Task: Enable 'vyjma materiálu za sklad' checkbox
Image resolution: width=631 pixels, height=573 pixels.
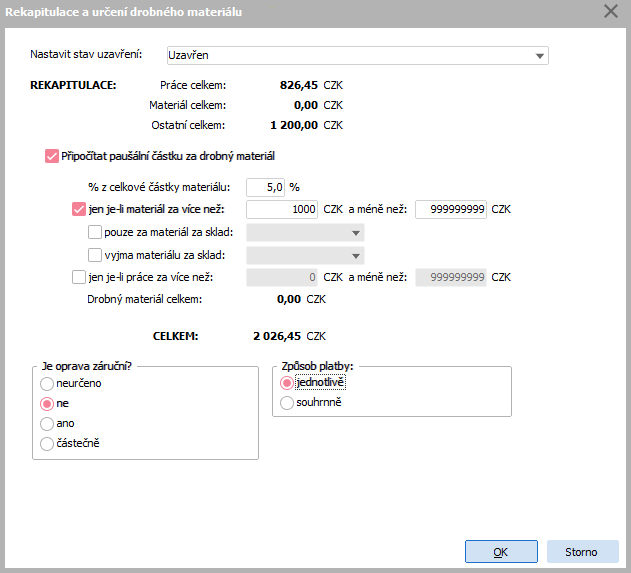Action: pos(95,255)
